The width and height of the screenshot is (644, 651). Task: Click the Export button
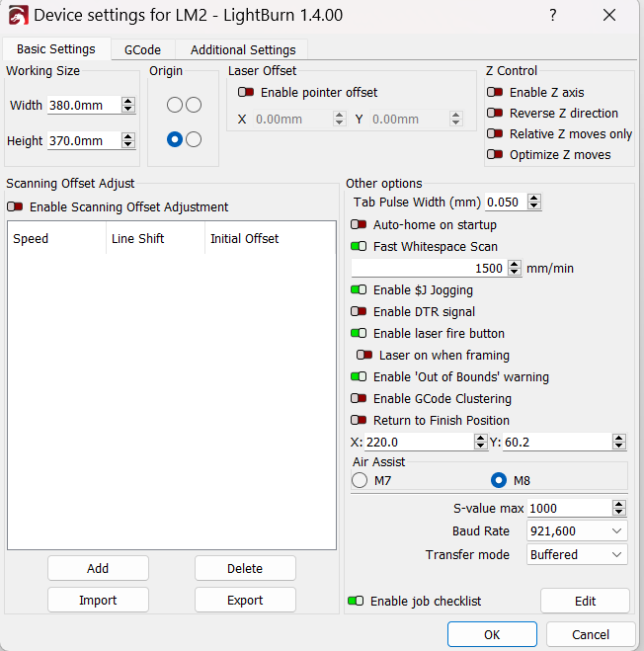tap(245, 600)
